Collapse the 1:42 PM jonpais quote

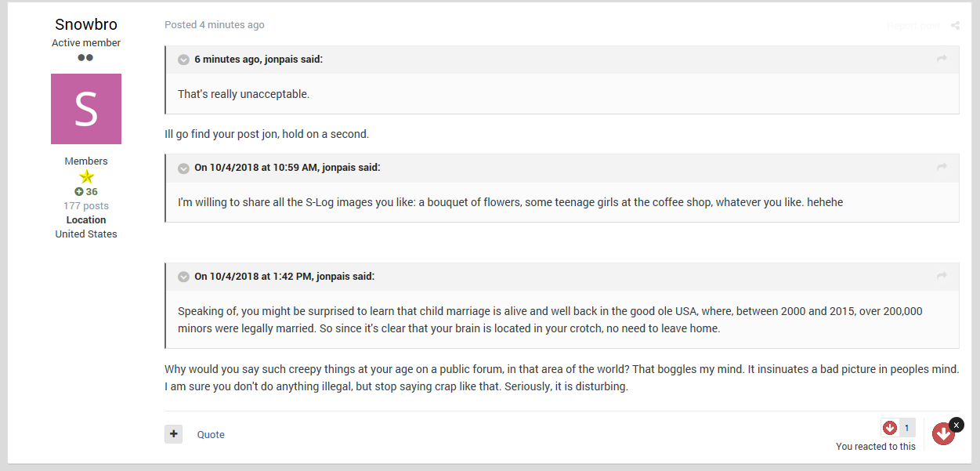pos(184,277)
